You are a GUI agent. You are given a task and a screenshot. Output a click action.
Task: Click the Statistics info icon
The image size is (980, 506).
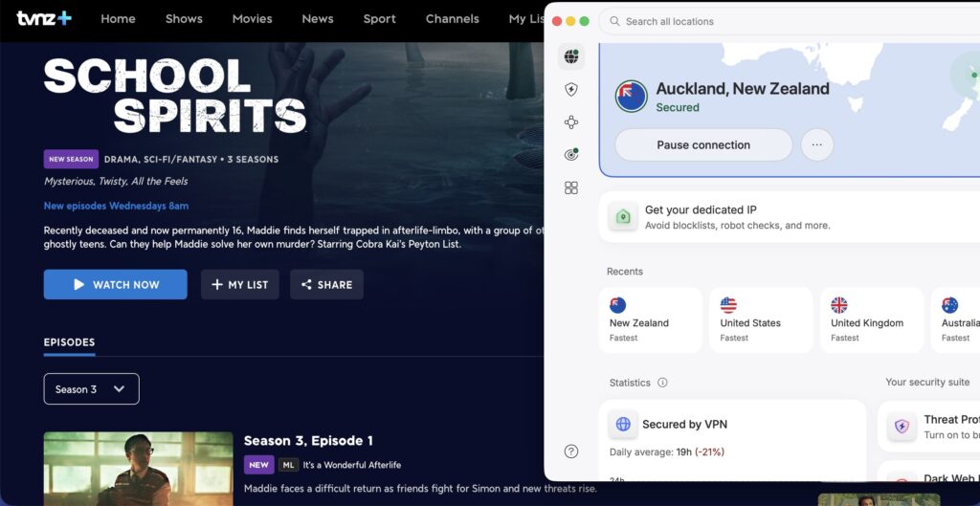[x=662, y=383]
